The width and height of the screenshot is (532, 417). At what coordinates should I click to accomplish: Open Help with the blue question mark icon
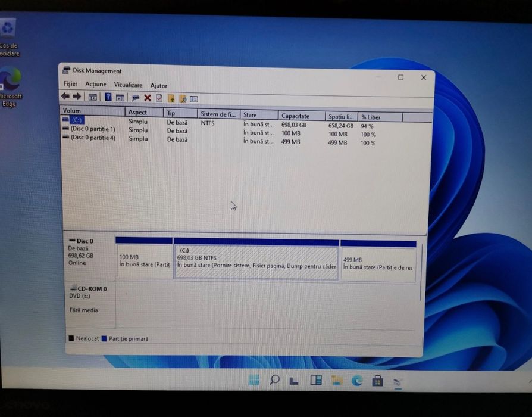[x=108, y=97]
